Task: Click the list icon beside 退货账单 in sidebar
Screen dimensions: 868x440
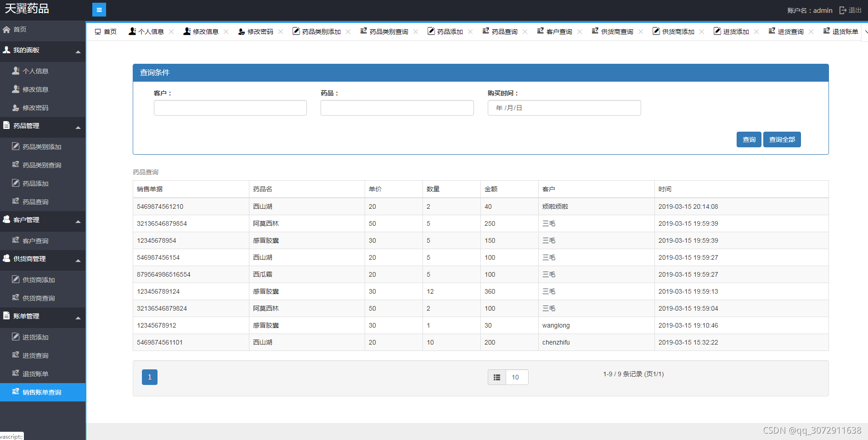Action: tap(16, 373)
